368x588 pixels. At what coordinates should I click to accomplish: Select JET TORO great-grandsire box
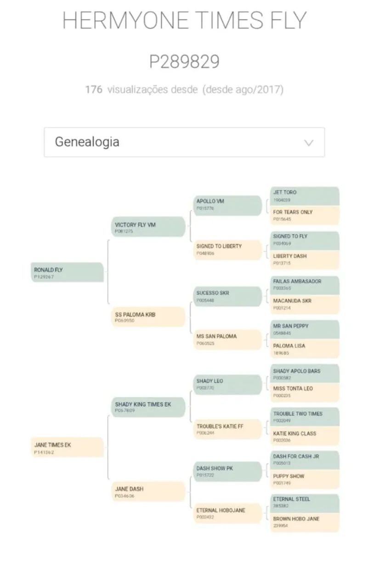305,196
